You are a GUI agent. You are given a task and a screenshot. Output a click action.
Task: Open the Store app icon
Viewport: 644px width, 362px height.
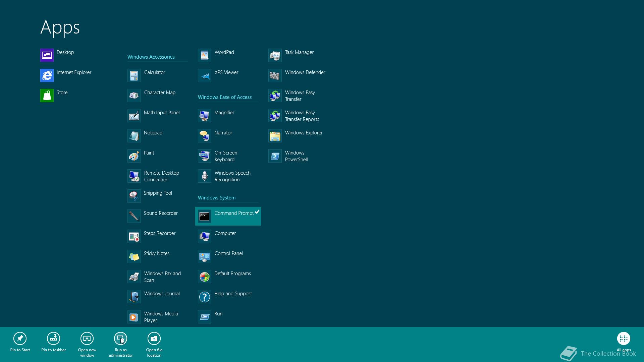(47, 96)
